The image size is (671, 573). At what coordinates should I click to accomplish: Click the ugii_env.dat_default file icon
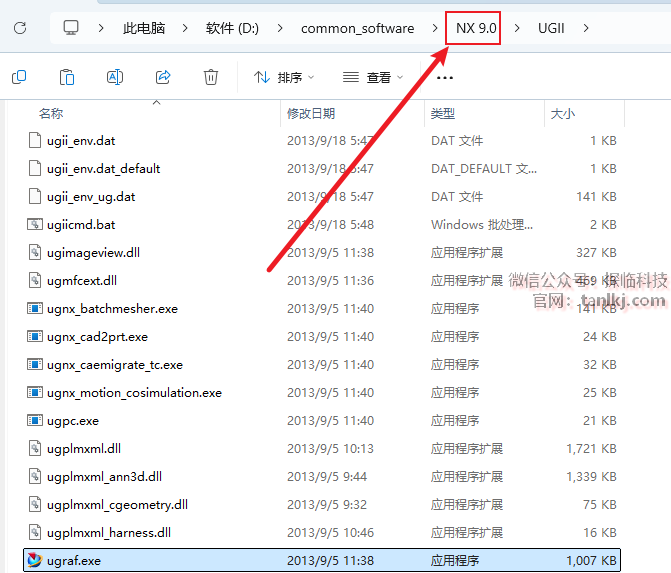tap(35, 168)
